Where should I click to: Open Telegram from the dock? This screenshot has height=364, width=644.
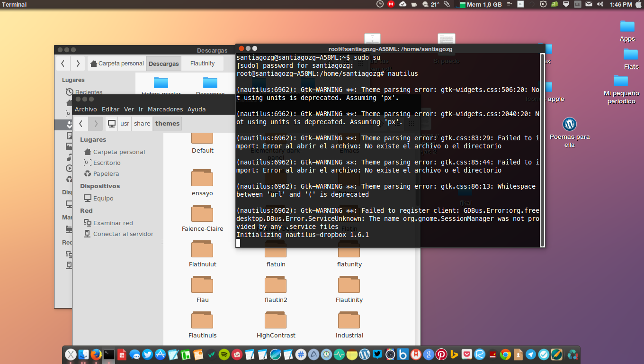click(x=531, y=354)
